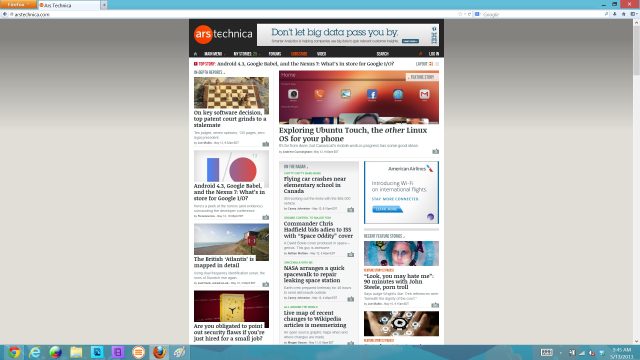Open File Explorer folder in taskbar
The image size is (640, 360).
click(x=76, y=352)
